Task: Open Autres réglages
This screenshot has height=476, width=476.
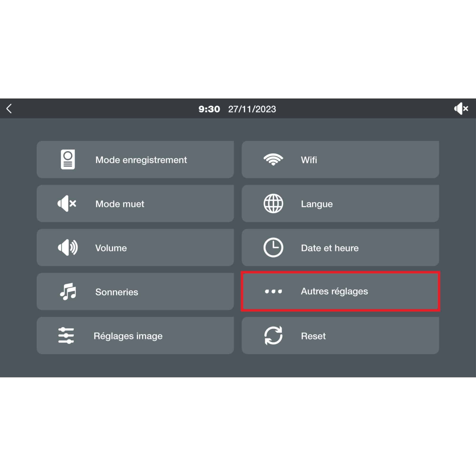Action: tap(340, 292)
